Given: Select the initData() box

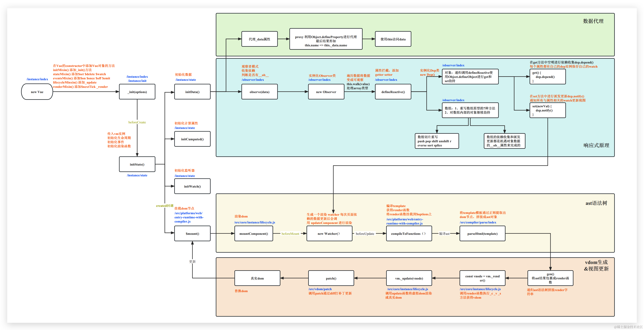Looking at the screenshot, I should tap(192, 92).
